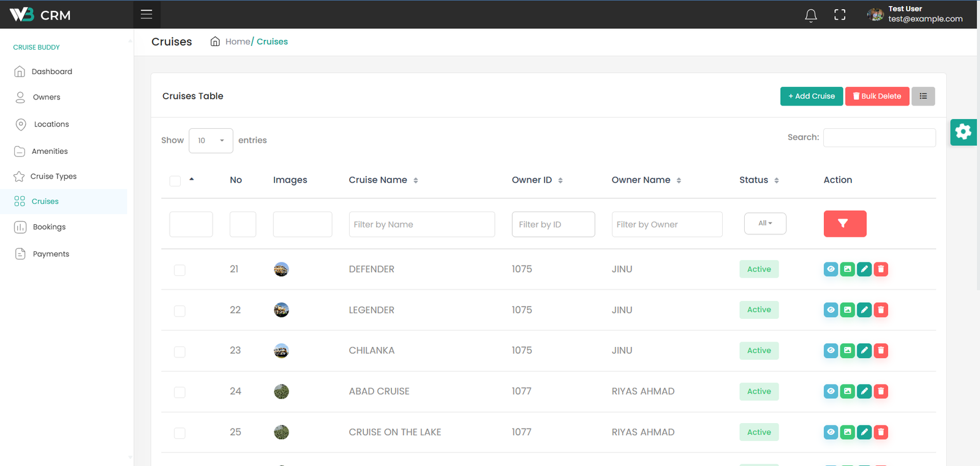The height and width of the screenshot is (466, 980).
Task: Tick the checkbox for DEFENDER row
Action: [x=179, y=270]
